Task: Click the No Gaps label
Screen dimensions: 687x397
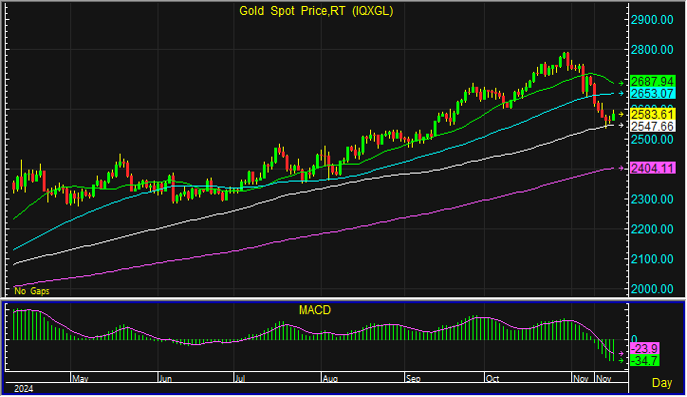Action: click(32, 291)
